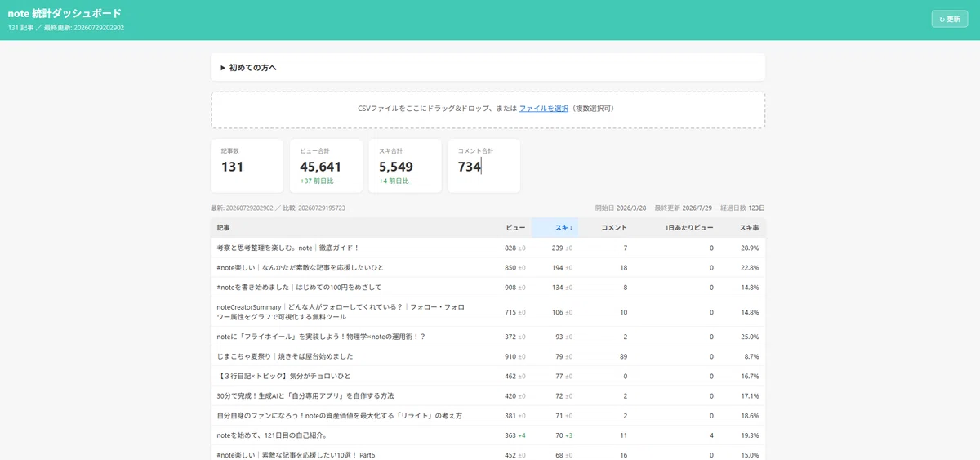The width and height of the screenshot is (980, 460).
Task: Click likes value 239 in first row
Action: coord(558,248)
